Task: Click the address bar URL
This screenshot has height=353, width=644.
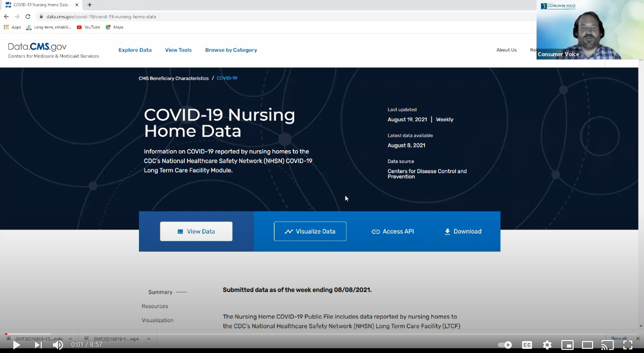Action: pos(101,17)
